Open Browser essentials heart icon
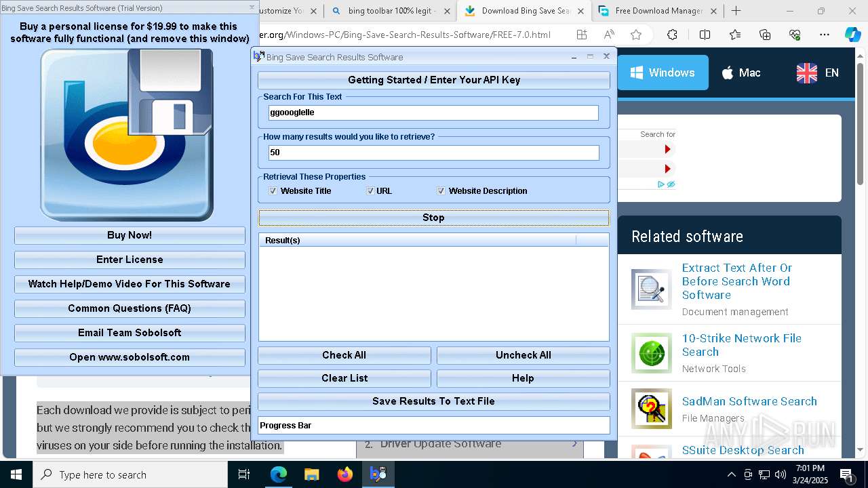The height and width of the screenshot is (488, 868). point(795,35)
